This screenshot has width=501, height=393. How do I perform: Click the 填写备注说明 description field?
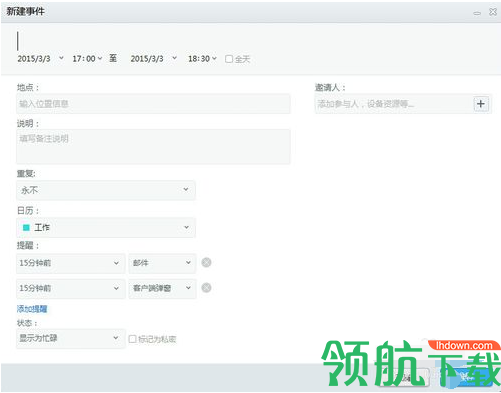(153, 147)
